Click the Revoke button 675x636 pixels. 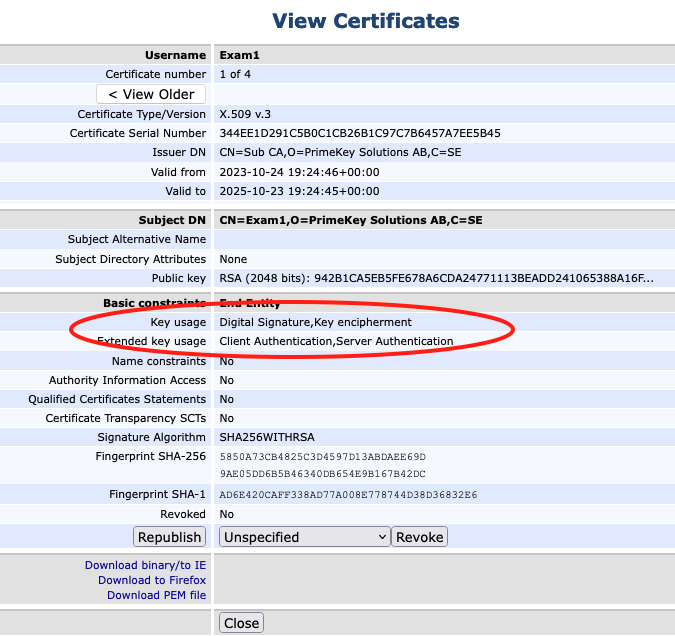pyautogui.click(x=419, y=537)
